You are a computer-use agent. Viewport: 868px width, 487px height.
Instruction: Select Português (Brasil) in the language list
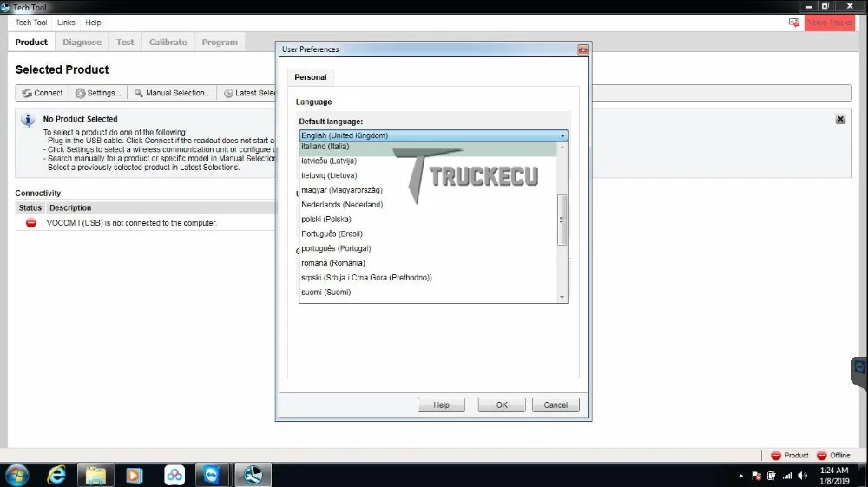[428, 234]
